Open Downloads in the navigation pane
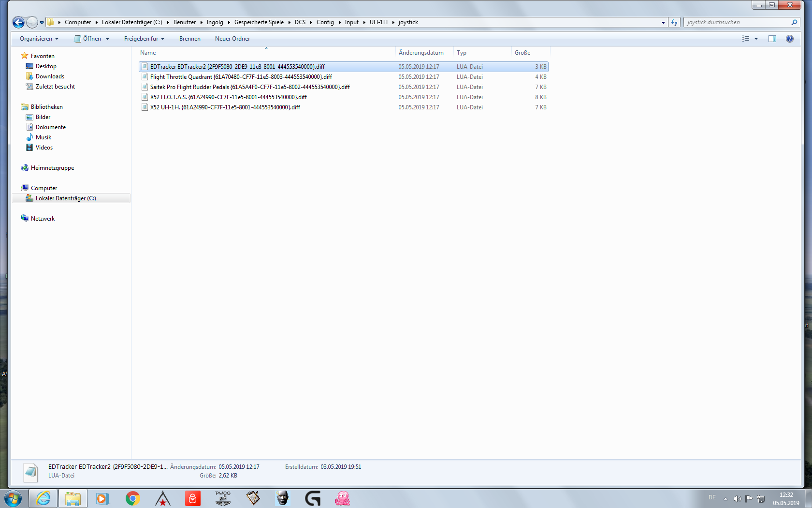This screenshot has width=812, height=508. coord(50,76)
